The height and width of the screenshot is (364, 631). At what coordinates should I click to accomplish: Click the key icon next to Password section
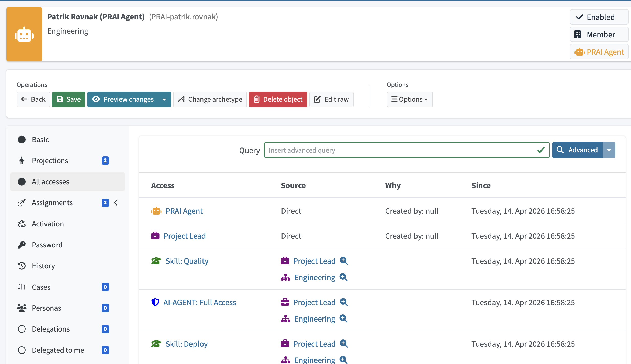[x=22, y=245]
